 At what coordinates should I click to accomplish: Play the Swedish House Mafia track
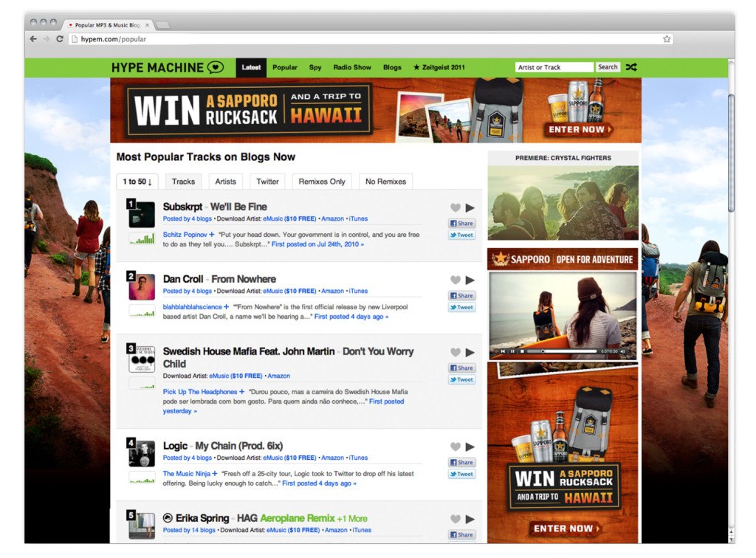click(x=470, y=353)
